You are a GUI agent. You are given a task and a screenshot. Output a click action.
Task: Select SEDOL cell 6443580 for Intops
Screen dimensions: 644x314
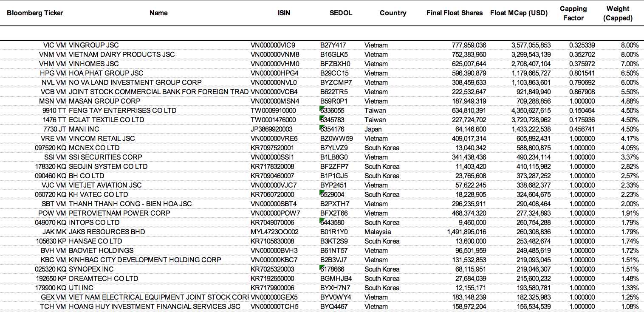332,222
